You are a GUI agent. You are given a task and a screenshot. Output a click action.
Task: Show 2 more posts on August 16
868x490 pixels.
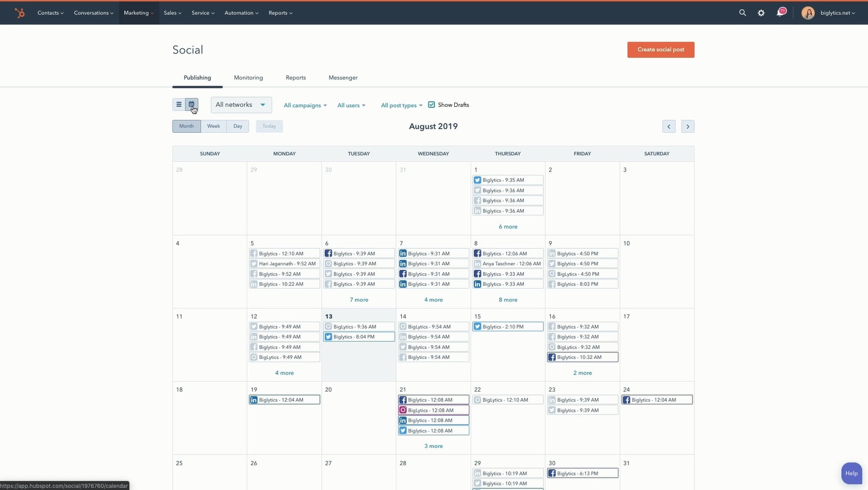[x=582, y=373]
